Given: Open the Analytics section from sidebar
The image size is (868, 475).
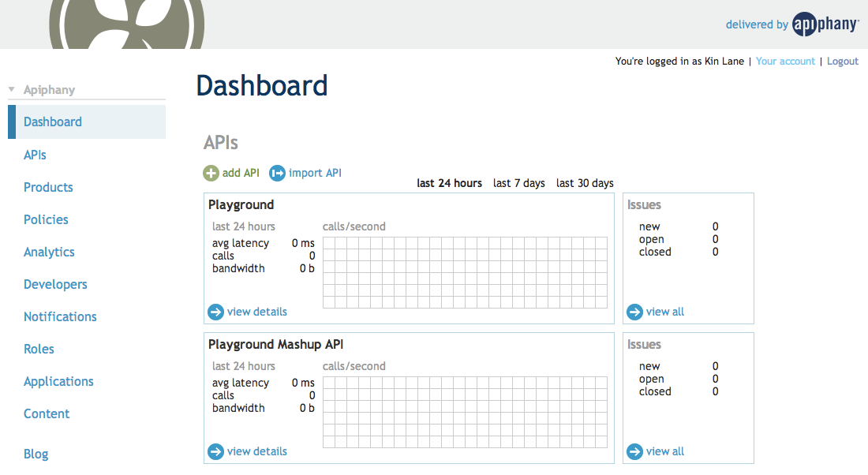Looking at the screenshot, I should (49, 251).
